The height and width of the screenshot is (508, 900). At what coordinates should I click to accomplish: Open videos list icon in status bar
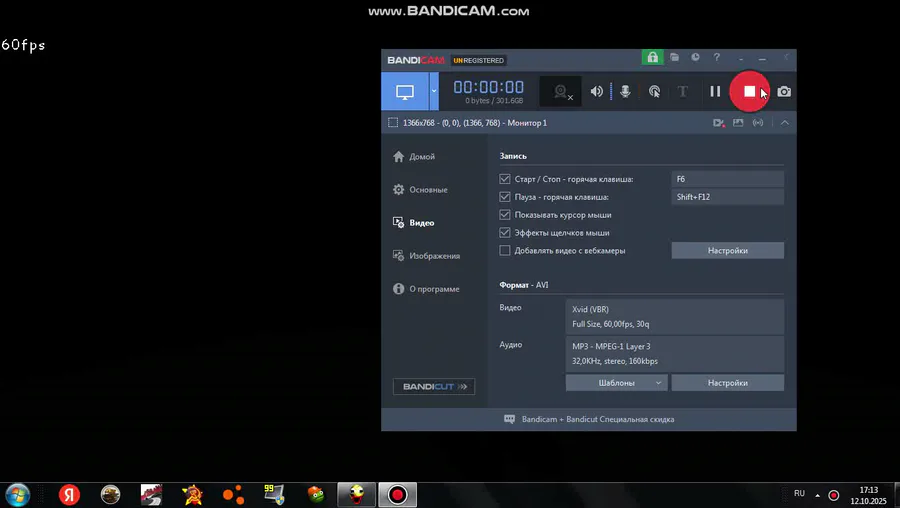(x=718, y=123)
